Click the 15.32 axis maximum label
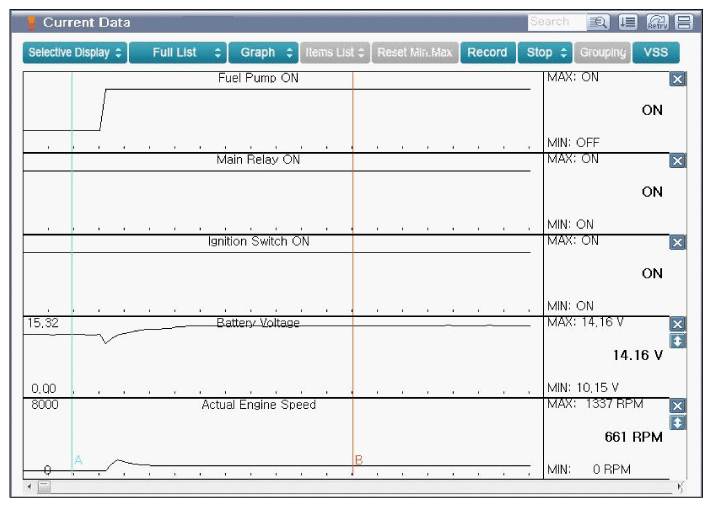 (43, 323)
